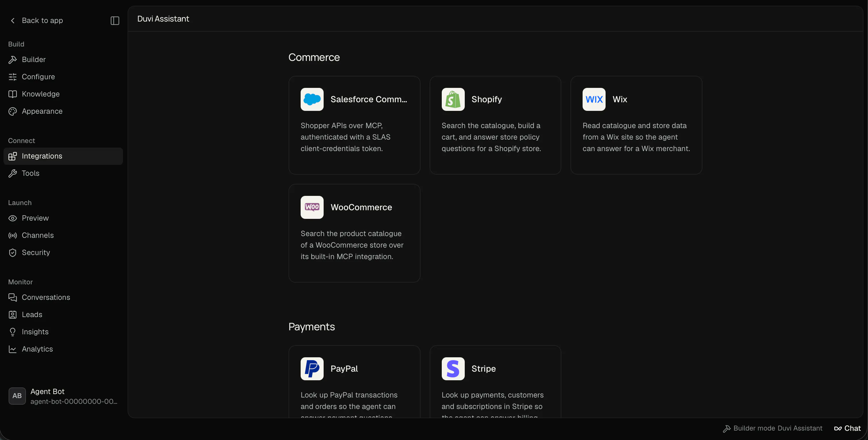Open the WooCommerce integration title

(361, 207)
